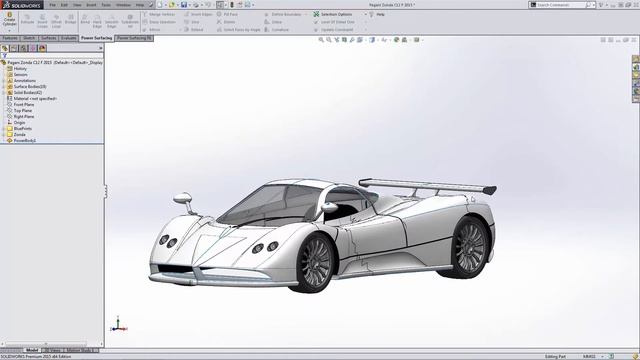Viewport: 640px width, 360px height.
Task: Click the Save icon in title bar
Action: tap(184, 5)
